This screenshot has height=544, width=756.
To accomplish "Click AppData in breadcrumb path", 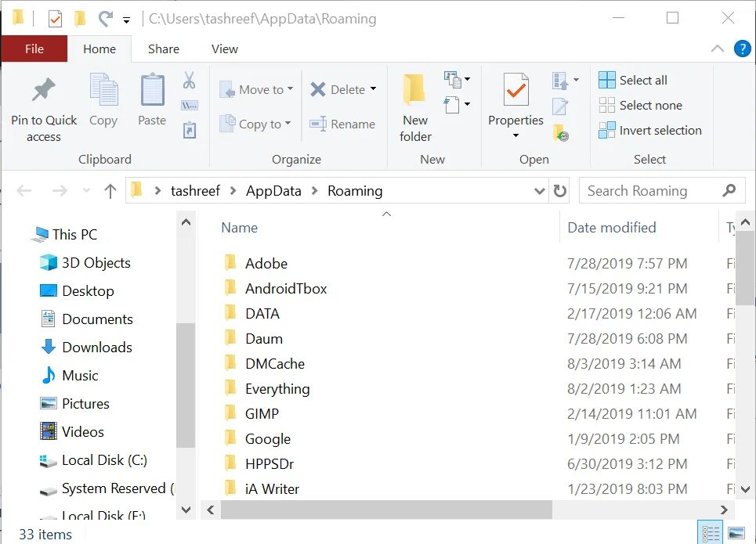I will click(273, 191).
